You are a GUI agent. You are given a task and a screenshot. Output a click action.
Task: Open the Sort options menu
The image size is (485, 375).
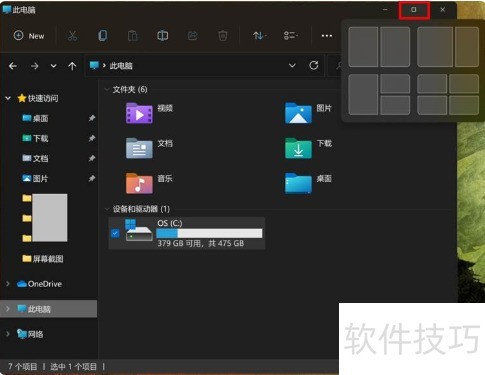pyautogui.click(x=259, y=36)
